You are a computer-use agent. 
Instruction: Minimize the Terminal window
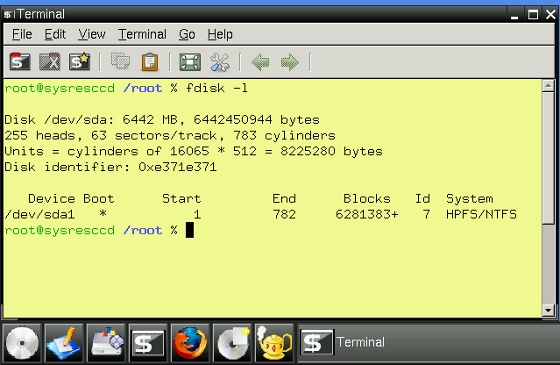tap(514, 15)
